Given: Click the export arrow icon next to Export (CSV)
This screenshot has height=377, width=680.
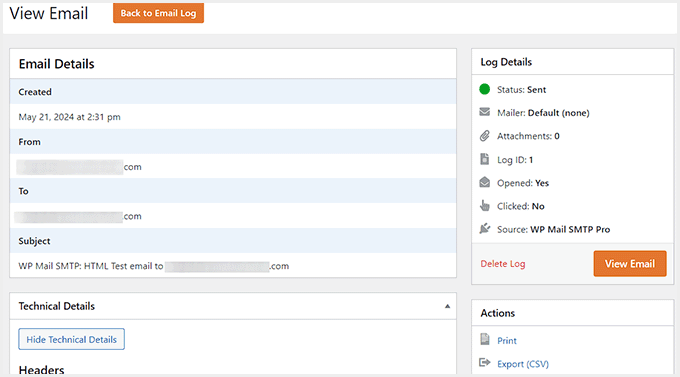Looking at the screenshot, I should [484, 363].
